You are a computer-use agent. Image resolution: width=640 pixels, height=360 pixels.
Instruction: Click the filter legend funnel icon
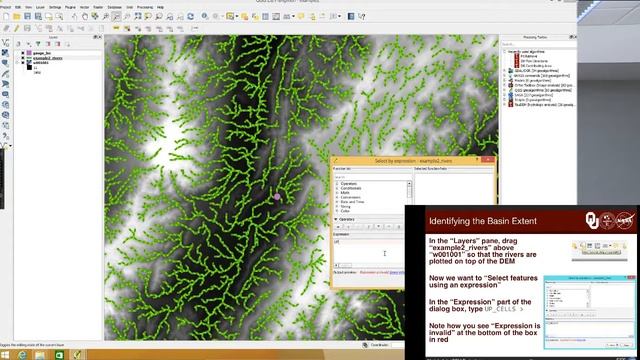(x=38, y=44)
